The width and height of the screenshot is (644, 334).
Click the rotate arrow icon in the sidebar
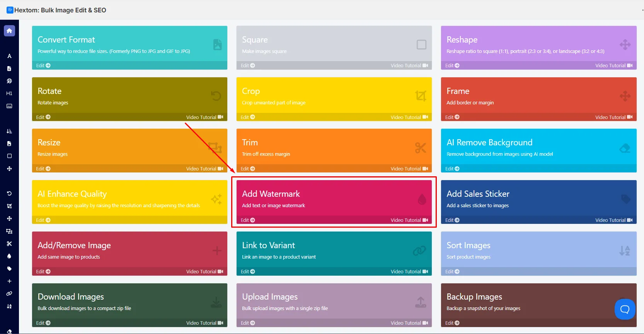pyautogui.click(x=9, y=193)
